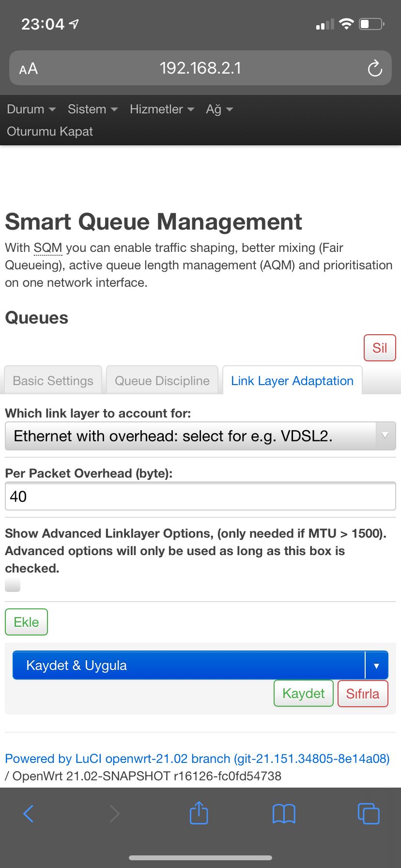
Task: Tap the Safari share icon
Action: pos(199,812)
